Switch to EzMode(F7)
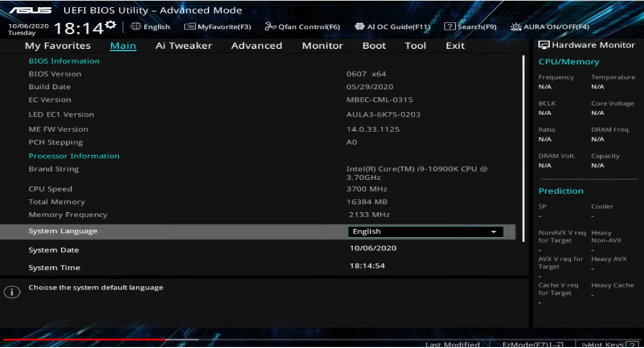Viewport: 644px width, 348px height. 533,344
